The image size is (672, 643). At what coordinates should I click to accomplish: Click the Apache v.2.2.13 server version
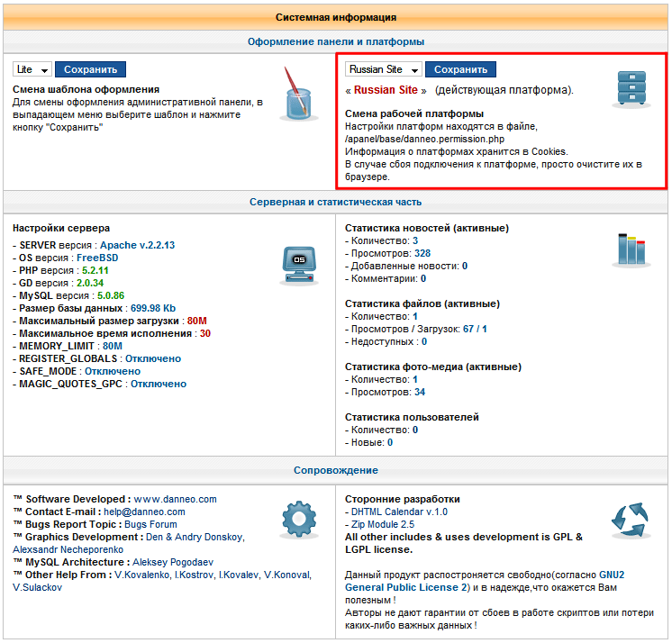pos(137,245)
